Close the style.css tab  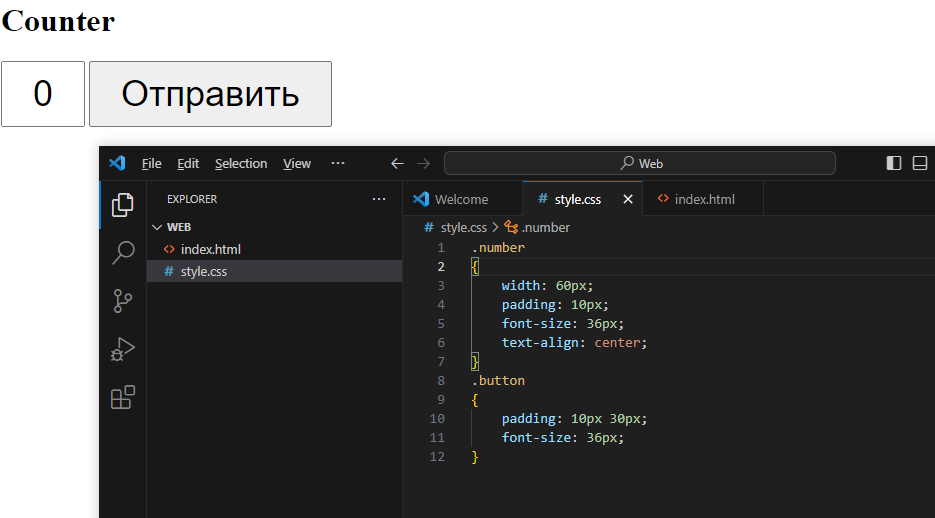[627, 199]
